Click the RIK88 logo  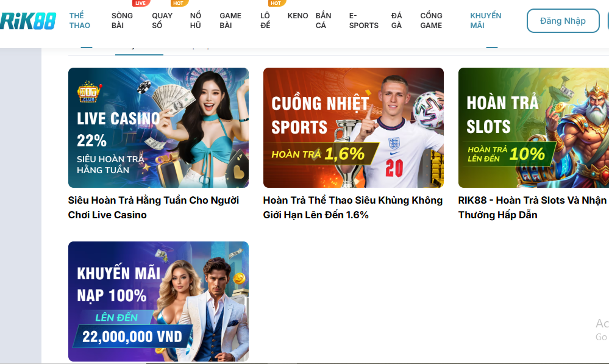(28, 21)
